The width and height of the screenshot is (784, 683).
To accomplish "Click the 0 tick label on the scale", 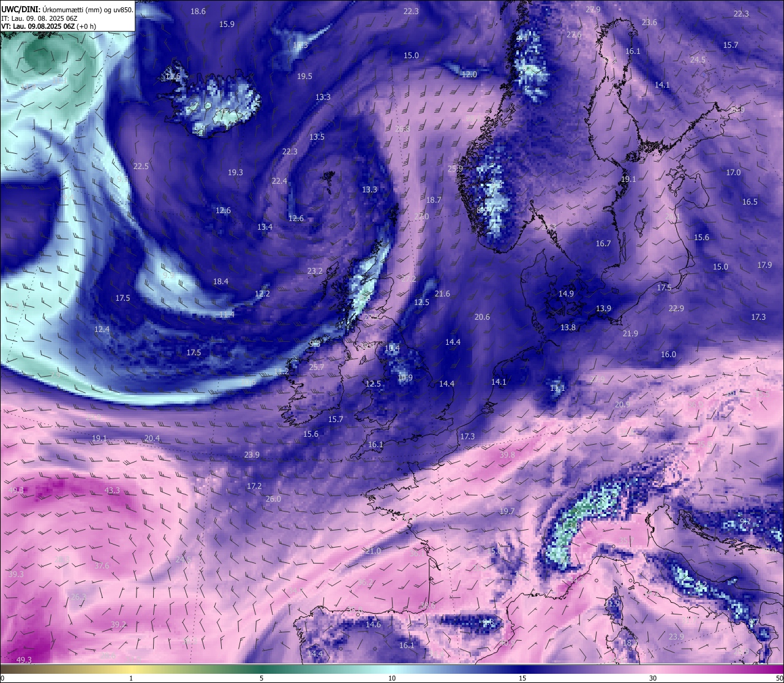I will click(x=2, y=678).
